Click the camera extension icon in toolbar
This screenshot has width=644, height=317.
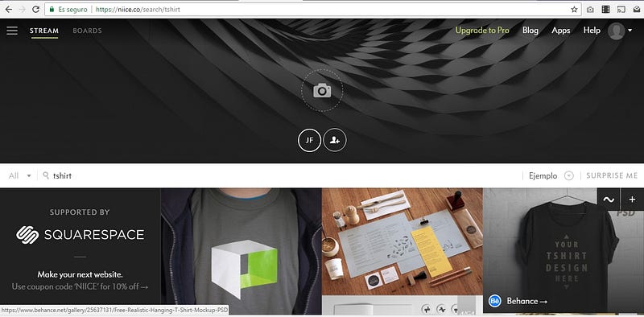click(x=590, y=10)
